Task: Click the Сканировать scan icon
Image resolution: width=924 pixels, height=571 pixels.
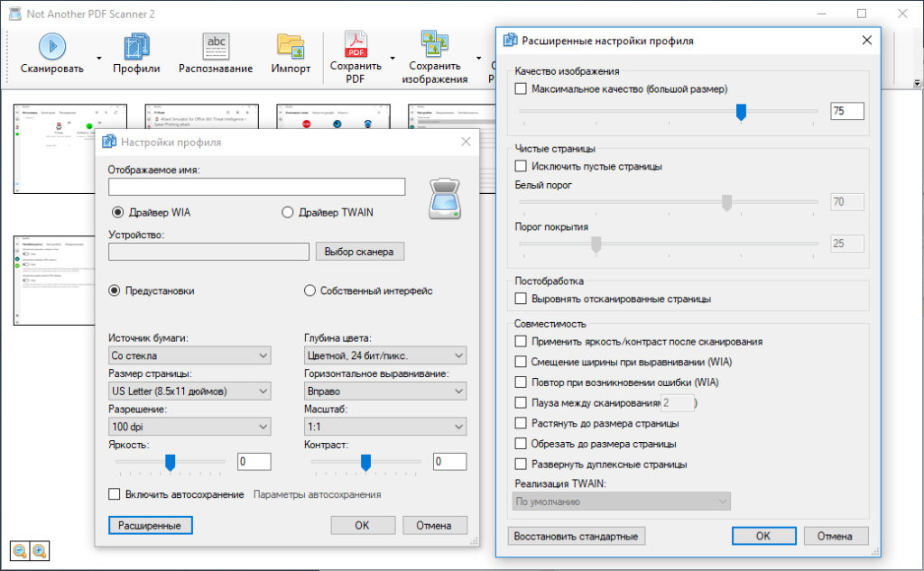Action: pyautogui.click(x=51, y=46)
